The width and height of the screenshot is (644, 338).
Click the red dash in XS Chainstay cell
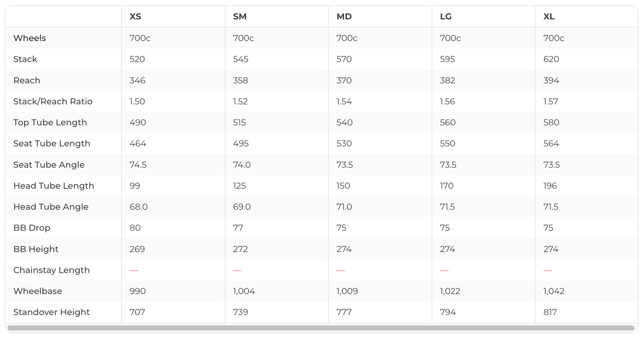pos(134,270)
